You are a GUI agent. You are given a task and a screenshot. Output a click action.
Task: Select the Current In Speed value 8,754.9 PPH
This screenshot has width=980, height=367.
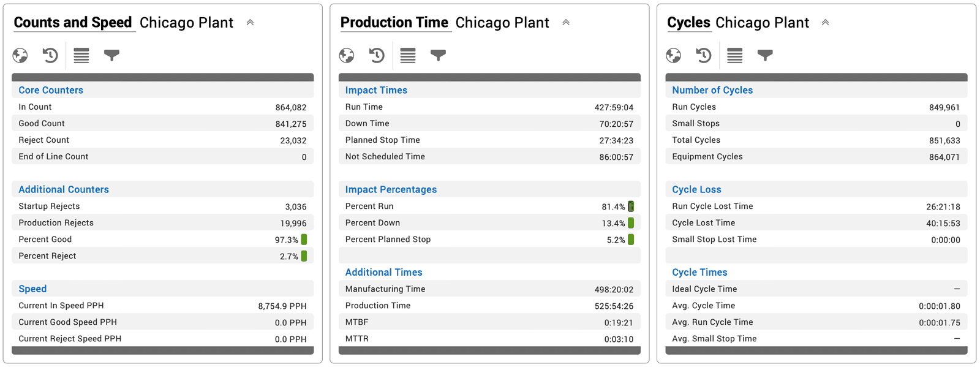pyautogui.click(x=282, y=306)
